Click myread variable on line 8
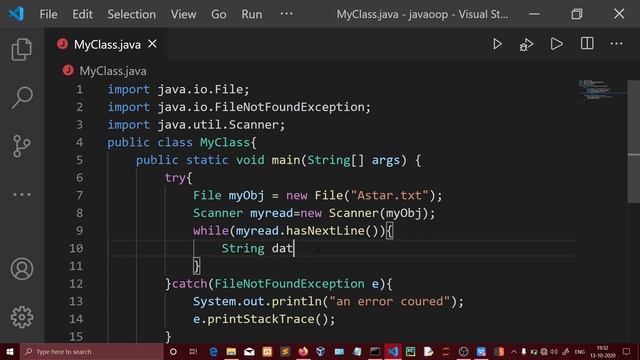 [271, 213]
